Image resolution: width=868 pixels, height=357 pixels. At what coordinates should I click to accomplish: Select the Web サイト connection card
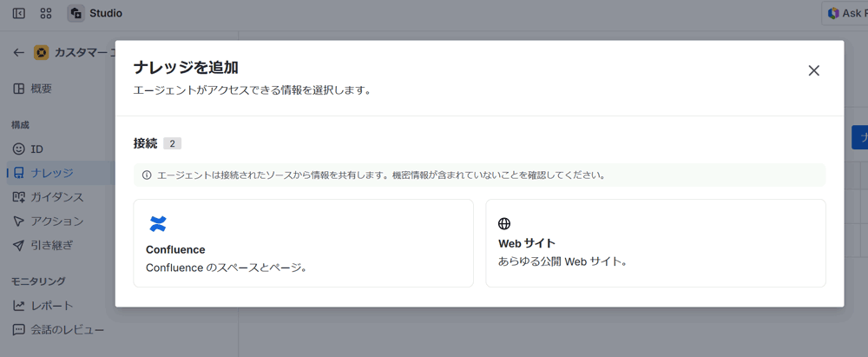tap(655, 243)
